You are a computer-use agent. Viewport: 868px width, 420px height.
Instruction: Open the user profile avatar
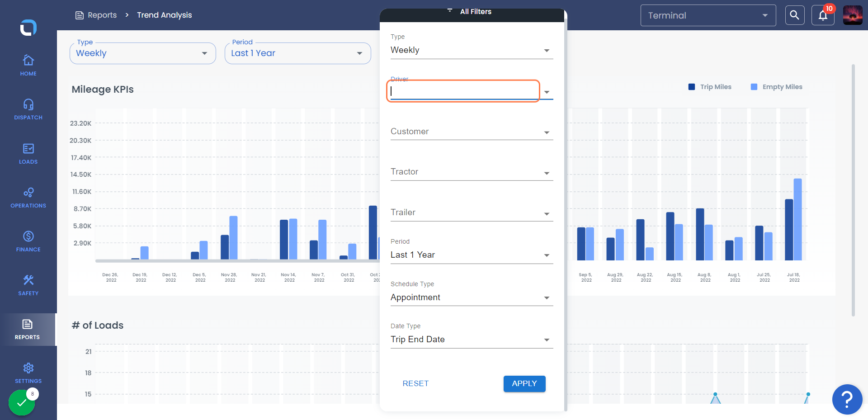(x=853, y=15)
